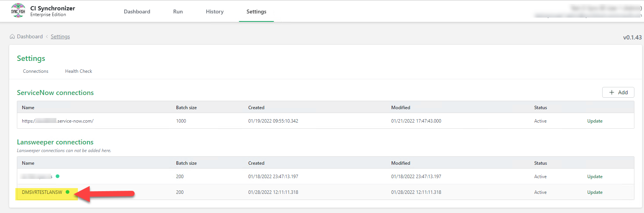This screenshot has height=213, width=644.
Task: Click batch size 1000 cell
Action: 181,121
